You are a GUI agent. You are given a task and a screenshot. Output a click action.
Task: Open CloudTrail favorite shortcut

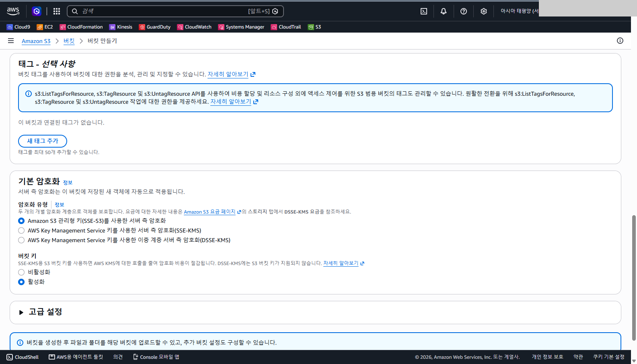[x=286, y=27]
